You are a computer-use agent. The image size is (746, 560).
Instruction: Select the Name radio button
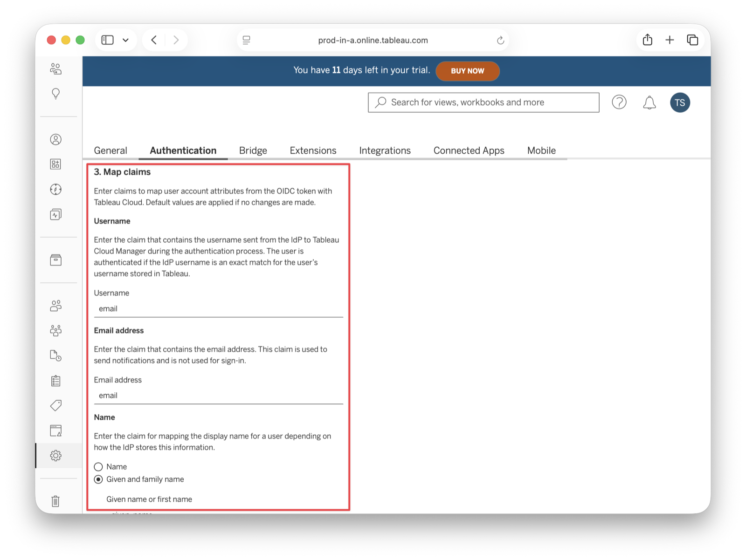tap(98, 466)
